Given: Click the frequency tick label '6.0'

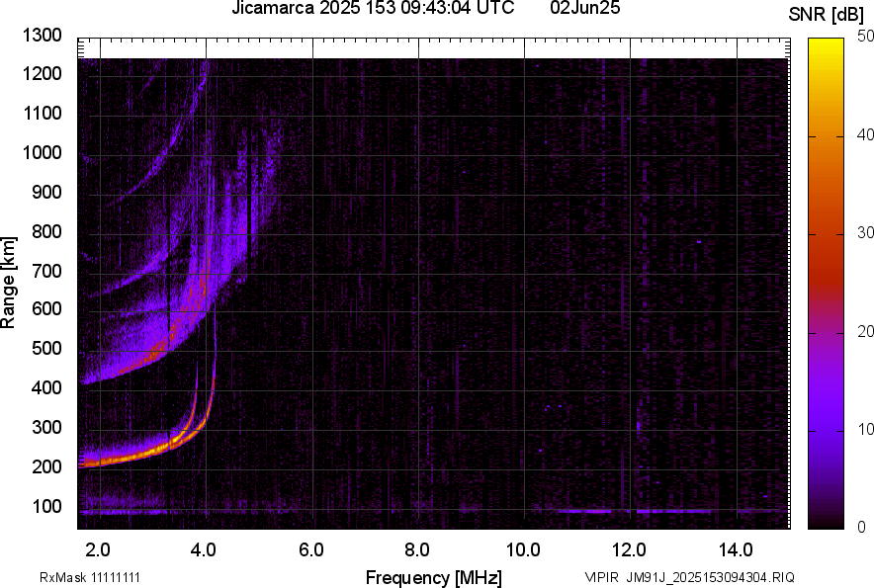Looking at the screenshot, I should [311, 550].
